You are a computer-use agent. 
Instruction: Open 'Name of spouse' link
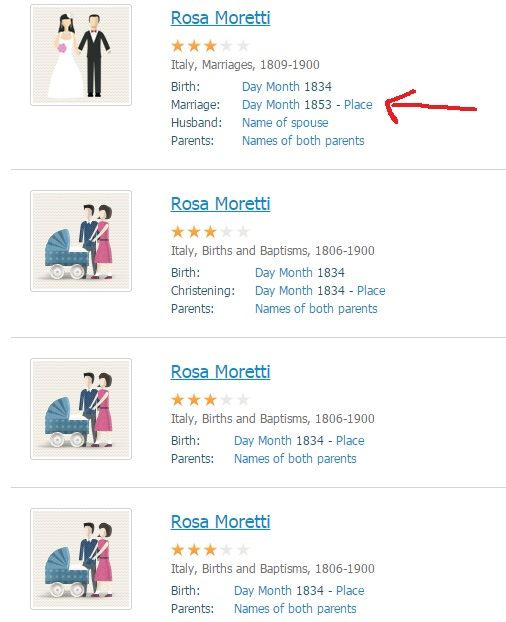[x=285, y=123]
